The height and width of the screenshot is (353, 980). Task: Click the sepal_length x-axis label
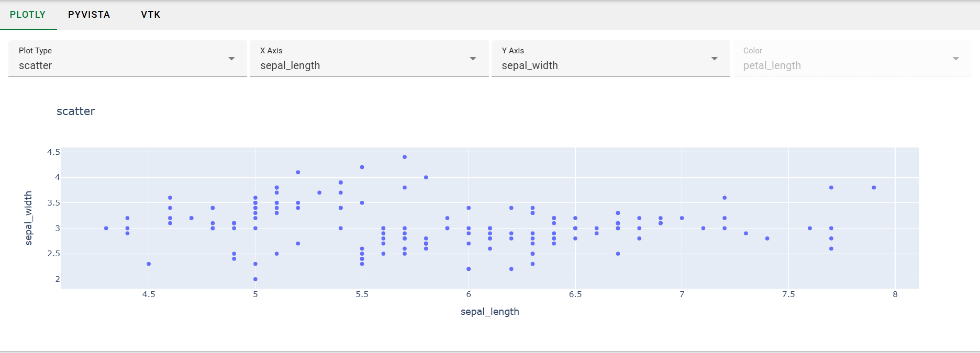tap(490, 311)
